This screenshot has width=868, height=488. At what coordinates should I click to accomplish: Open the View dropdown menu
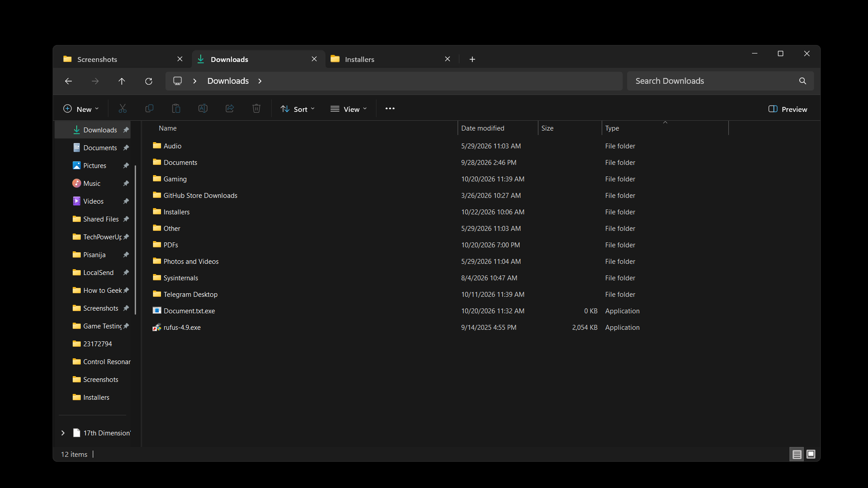coord(348,109)
